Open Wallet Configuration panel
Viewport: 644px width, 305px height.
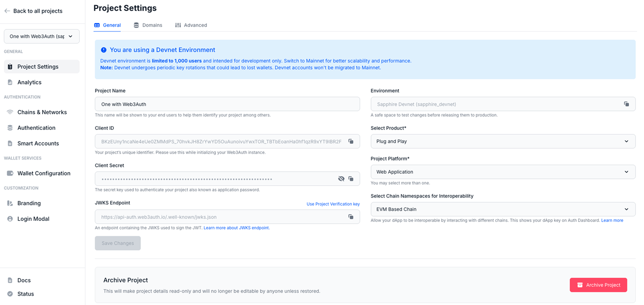tap(44, 173)
